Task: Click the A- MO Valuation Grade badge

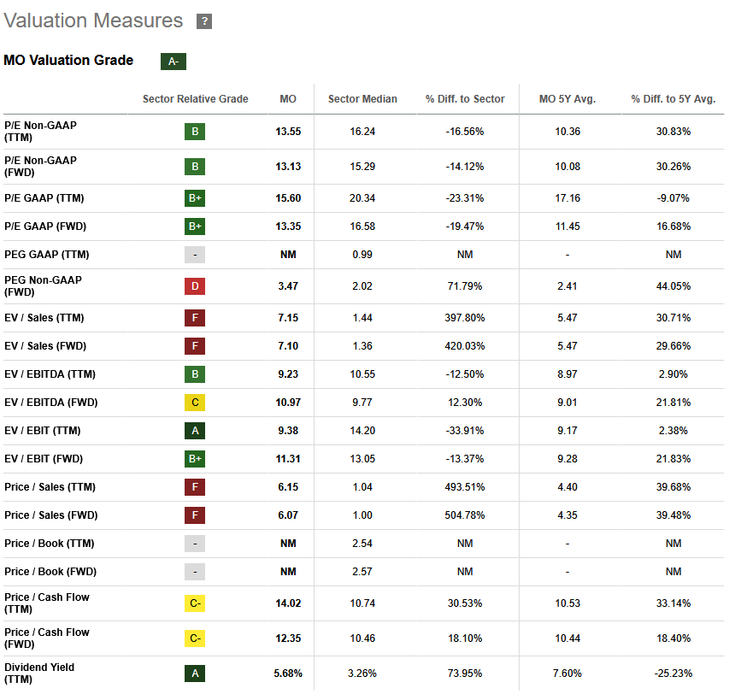Action: pos(173,62)
